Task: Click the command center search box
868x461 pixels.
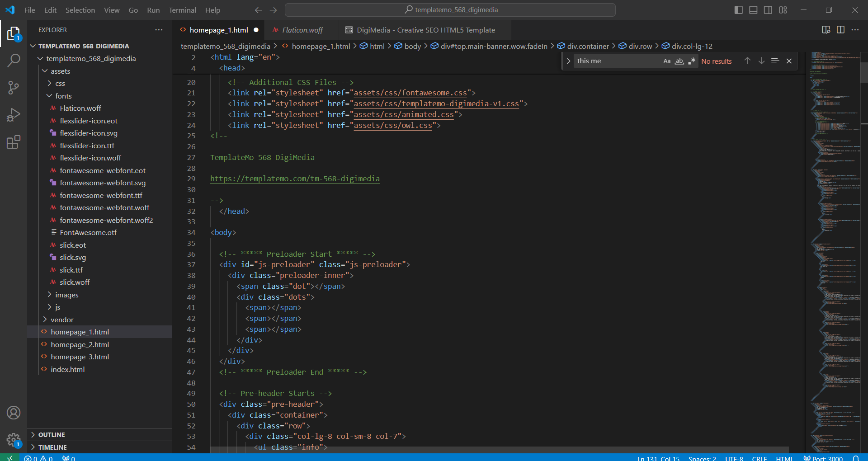Action: pos(450,10)
